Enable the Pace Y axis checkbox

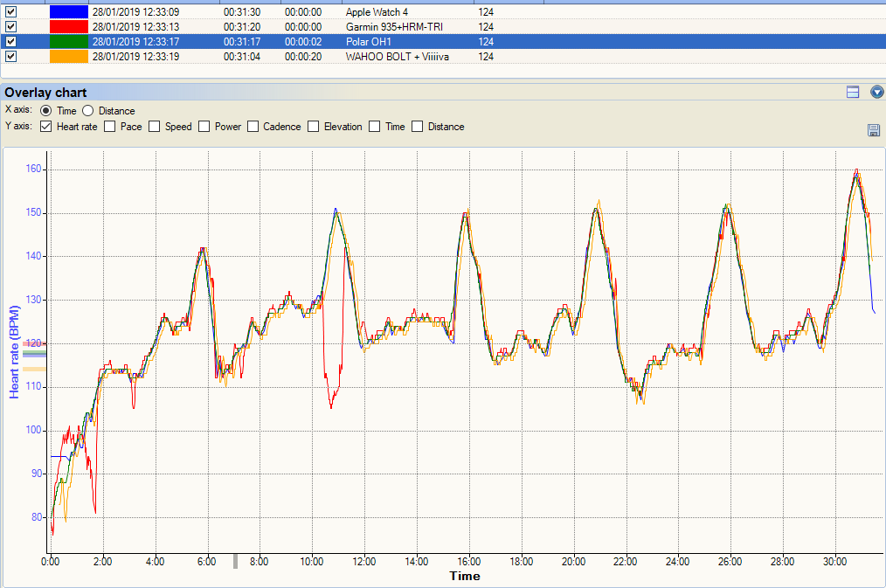(110, 127)
